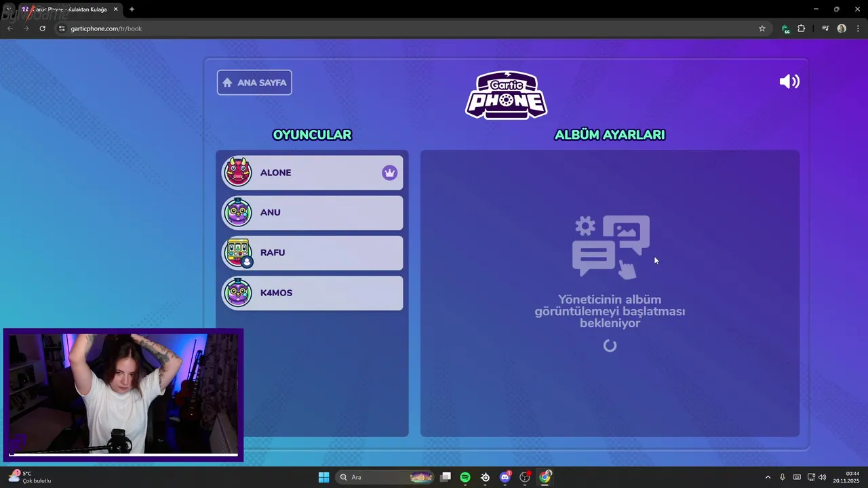Expand hidden system tray icons chevron
The height and width of the screenshot is (488, 868).
pyautogui.click(x=768, y=477)
